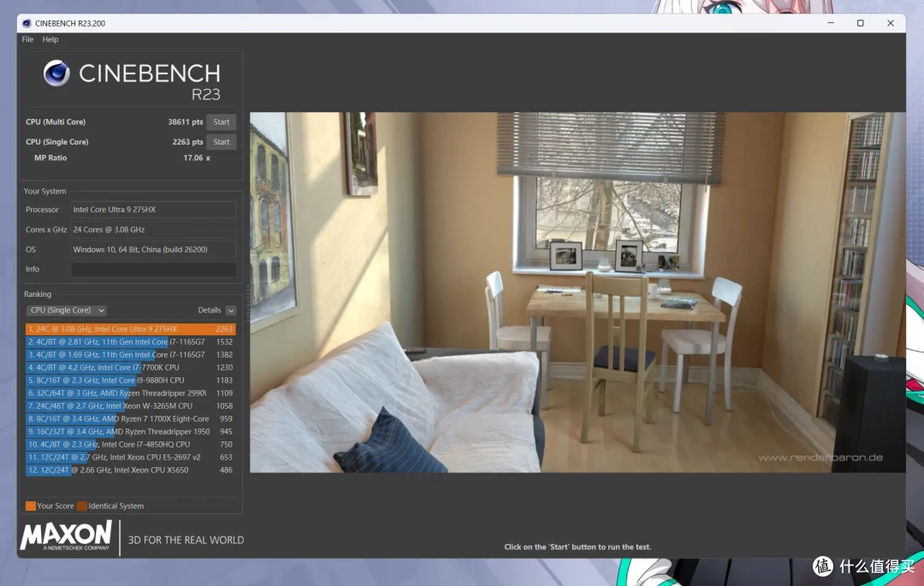This screenshot has width=924, height=586.
Task: Open the File menu
Action: (27, 39)
